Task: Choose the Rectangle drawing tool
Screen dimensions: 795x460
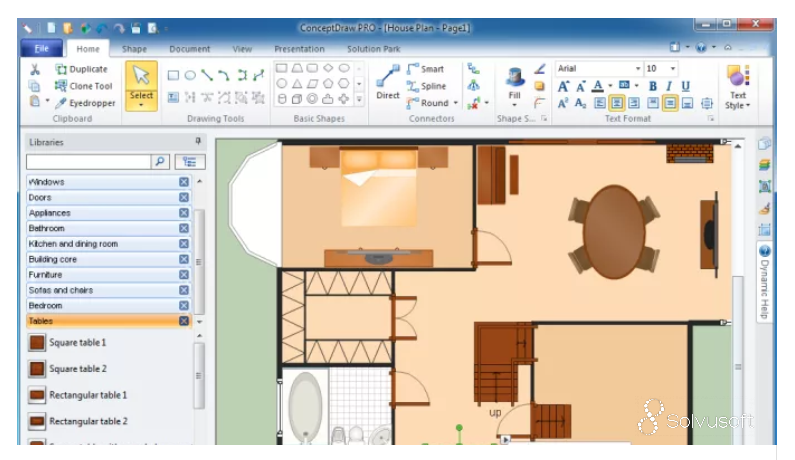Action: tap(173, 76)
